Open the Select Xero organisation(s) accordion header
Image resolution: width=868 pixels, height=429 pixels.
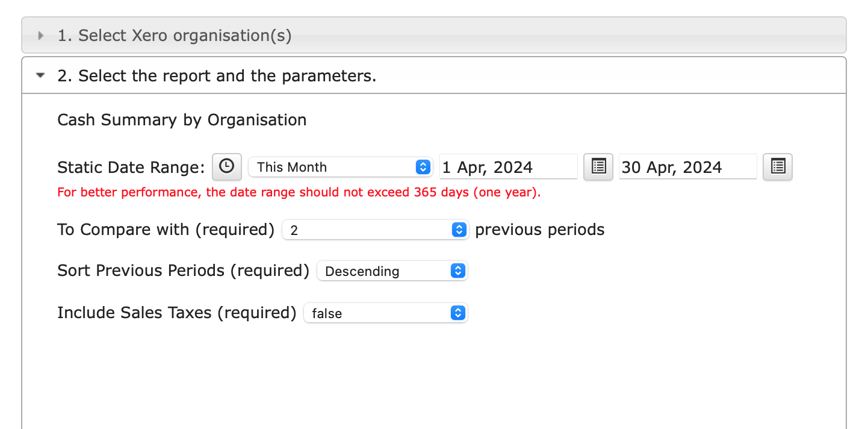(x=434, y=36)
